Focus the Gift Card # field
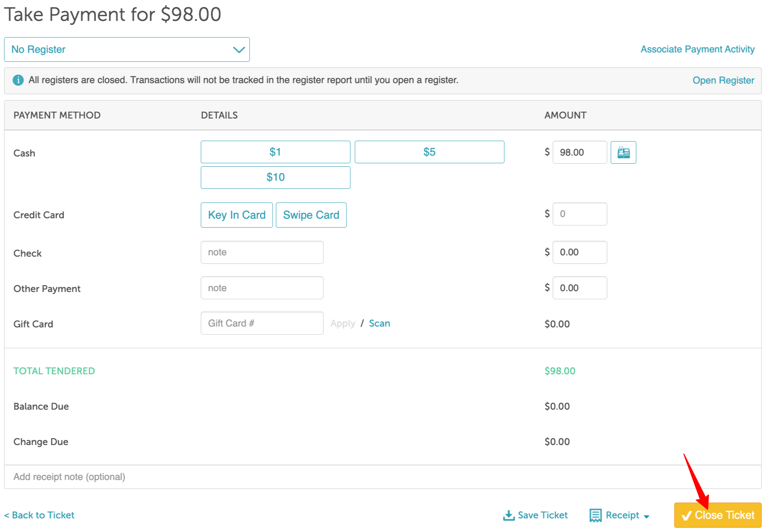The width and height of the screenshot is (767, 532). [262, 323]
